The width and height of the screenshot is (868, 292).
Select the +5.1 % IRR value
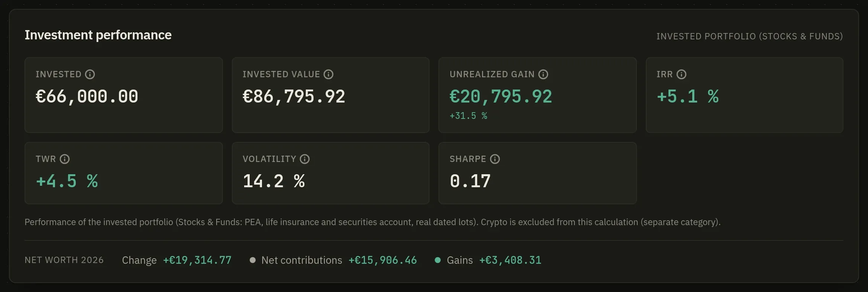pos(688,97)
